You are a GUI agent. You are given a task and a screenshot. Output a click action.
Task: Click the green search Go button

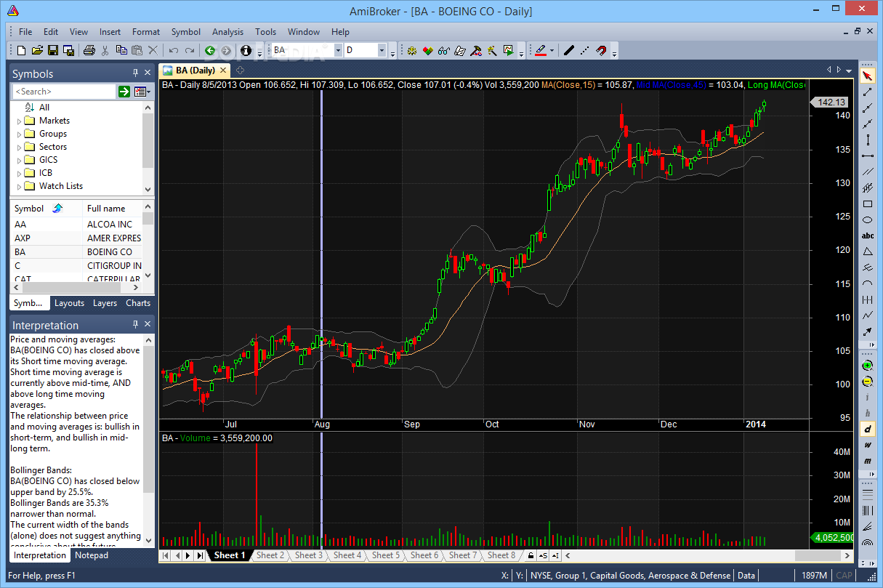coord(124,92)
